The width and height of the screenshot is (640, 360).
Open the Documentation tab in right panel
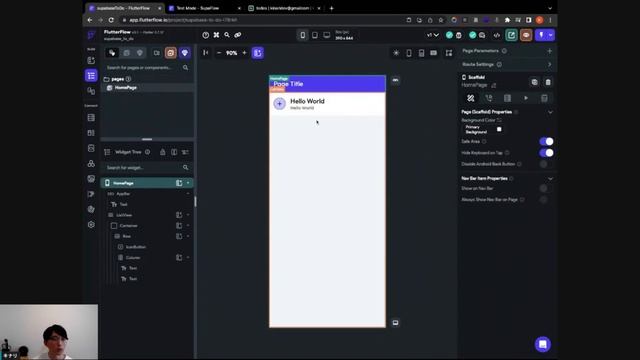[544, 98]
